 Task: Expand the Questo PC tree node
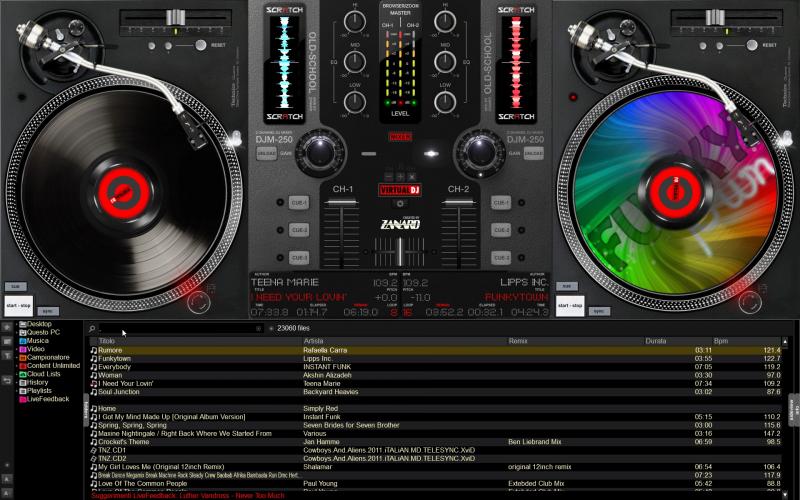coord(17,333)
